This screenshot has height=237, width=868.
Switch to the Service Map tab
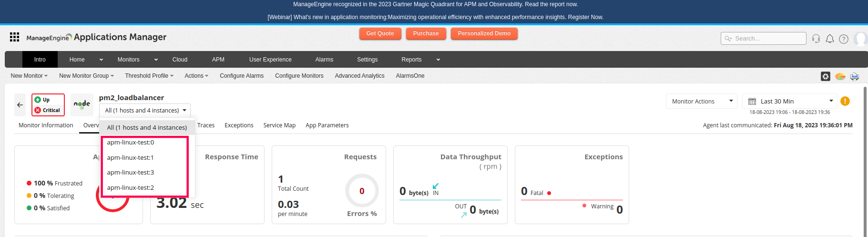point(279,125)
